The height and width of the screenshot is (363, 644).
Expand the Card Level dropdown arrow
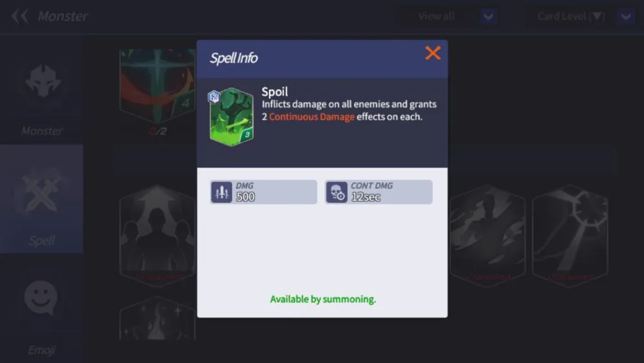(x=626, y=17)
